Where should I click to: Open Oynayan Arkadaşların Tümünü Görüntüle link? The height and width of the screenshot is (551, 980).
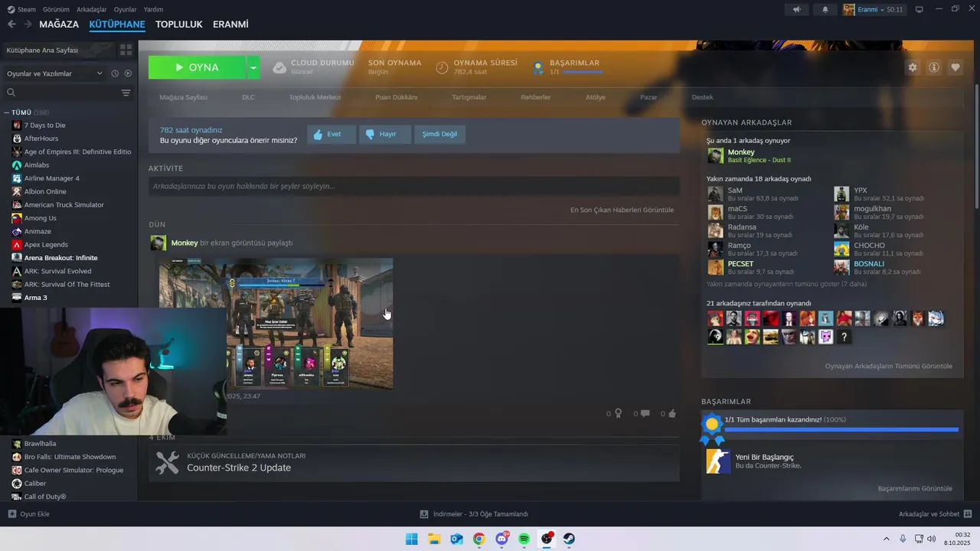tap(888, 366)
